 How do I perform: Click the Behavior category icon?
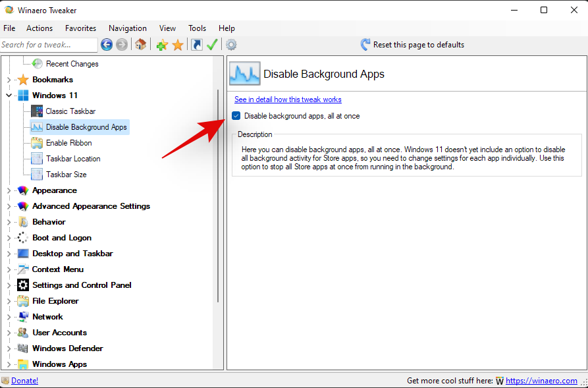click(x=23, y=222)
